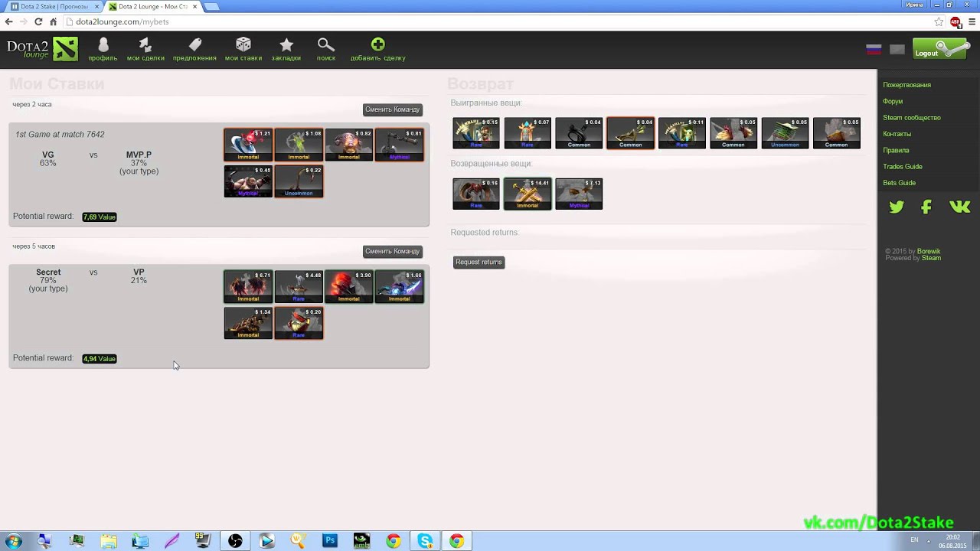Click the Borewik author link
The image size is (980, 551).
tap(929, 251)
